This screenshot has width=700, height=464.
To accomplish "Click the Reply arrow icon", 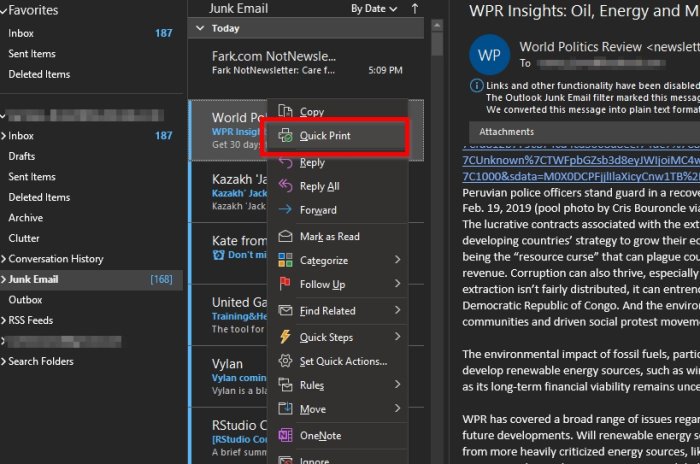I will click(x=285, y=163).
